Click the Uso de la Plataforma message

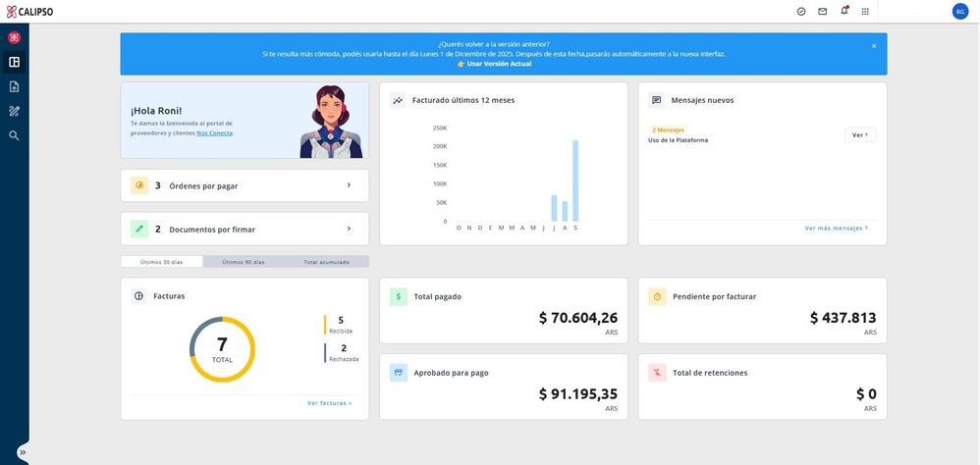(x=679, y=140)
